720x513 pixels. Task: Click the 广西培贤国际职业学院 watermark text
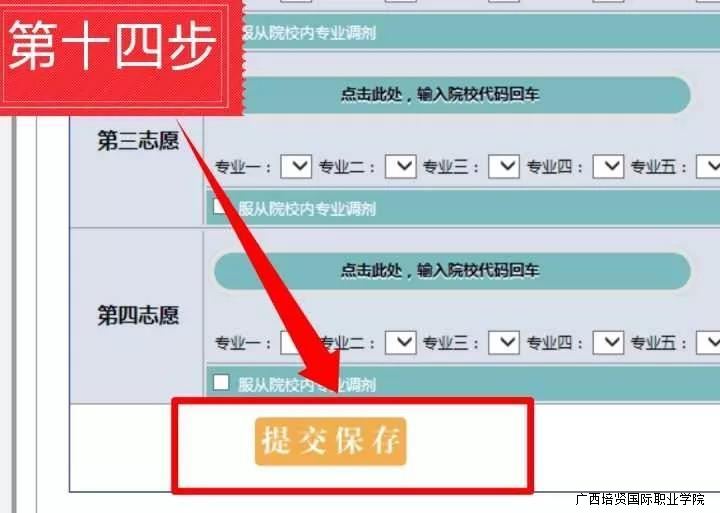640,499
